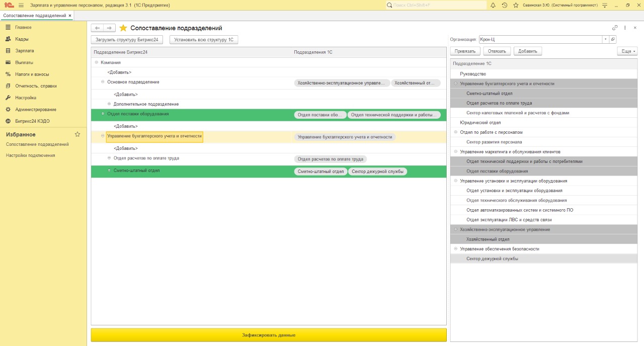Navigate forward with right arrow button
Viewport: 644px width, 346px height.
pyautogui.click(x=109, y=28)
